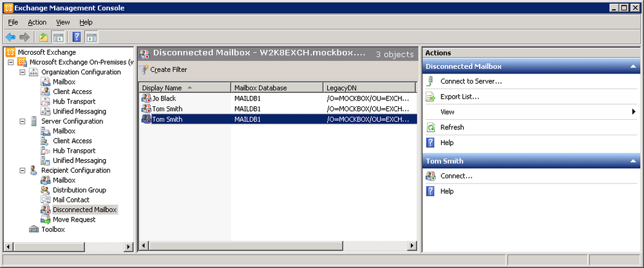The height and width of the screenshot is (268, 644).
Task: Click the Jo Black mailbox icon
Action: pyautogui.click(x=146, y=99)
